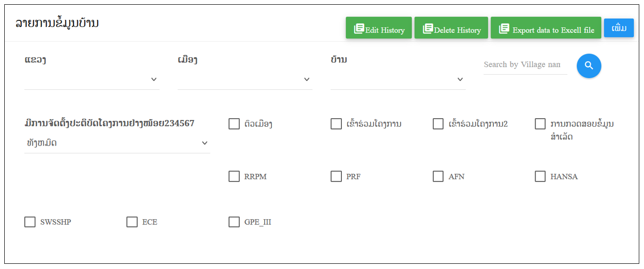Open the ບ້ານ village dropdown
The width and height of the screenshot is (644, 269).
(398, 79)
